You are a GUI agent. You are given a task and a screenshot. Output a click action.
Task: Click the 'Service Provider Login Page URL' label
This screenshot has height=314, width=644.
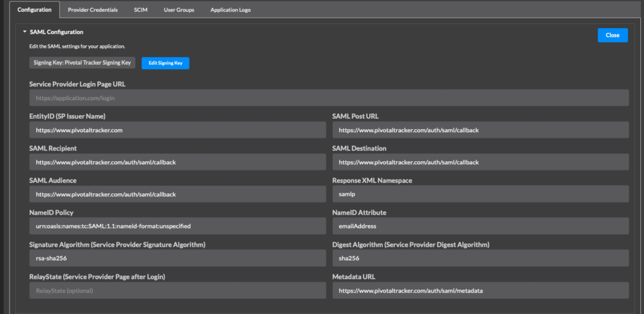(77, 84)
